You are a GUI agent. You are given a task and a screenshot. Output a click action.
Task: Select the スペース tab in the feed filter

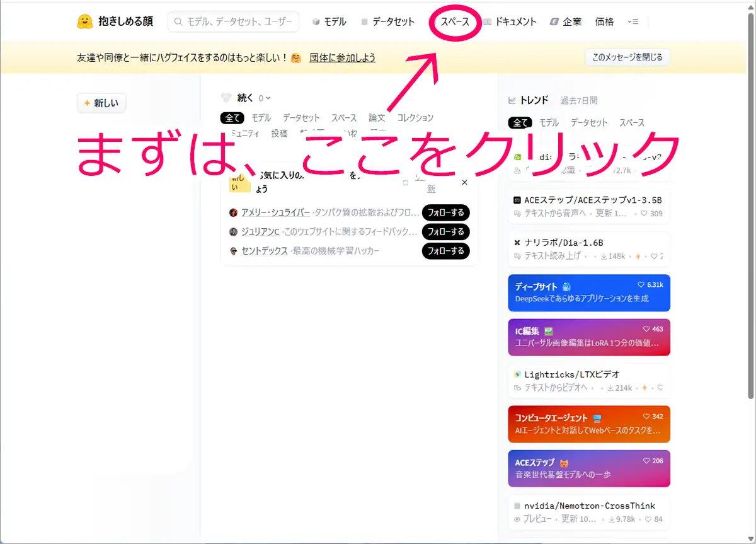[x=344, y=118]
